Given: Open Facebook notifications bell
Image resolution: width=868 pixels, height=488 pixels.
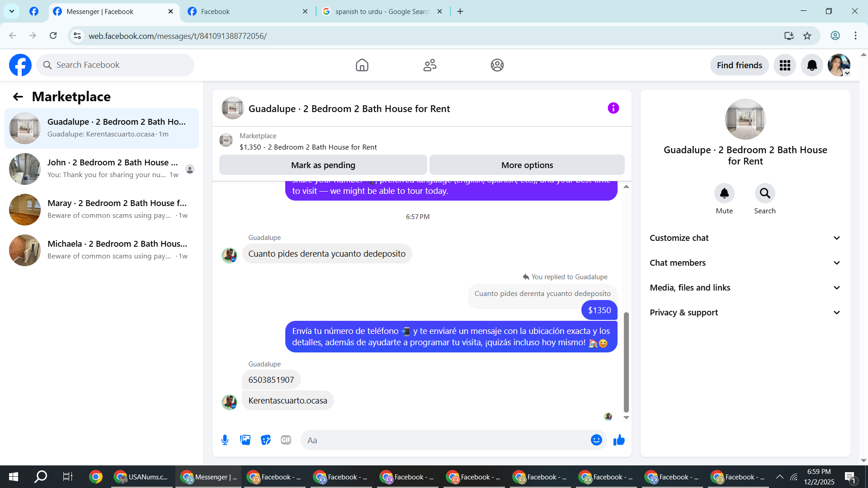Looking at the screenshot, I should [811, 66].
